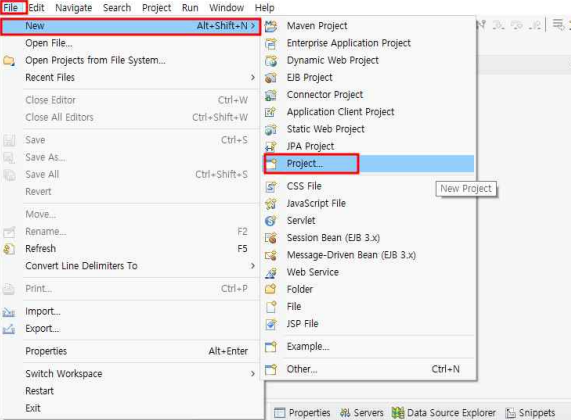Click the Static Web Project icon
571x420 pixels.
click(x=271, y=129)
